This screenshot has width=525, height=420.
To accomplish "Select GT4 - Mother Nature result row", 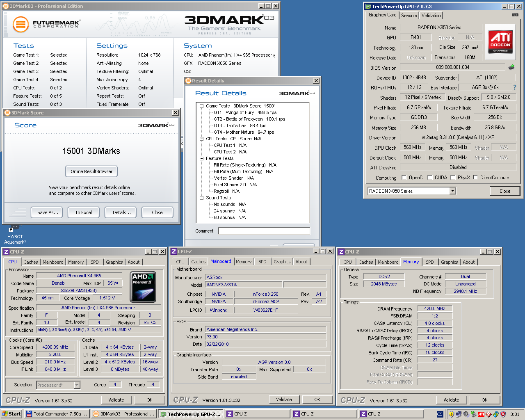I will [x=244, y=132].
